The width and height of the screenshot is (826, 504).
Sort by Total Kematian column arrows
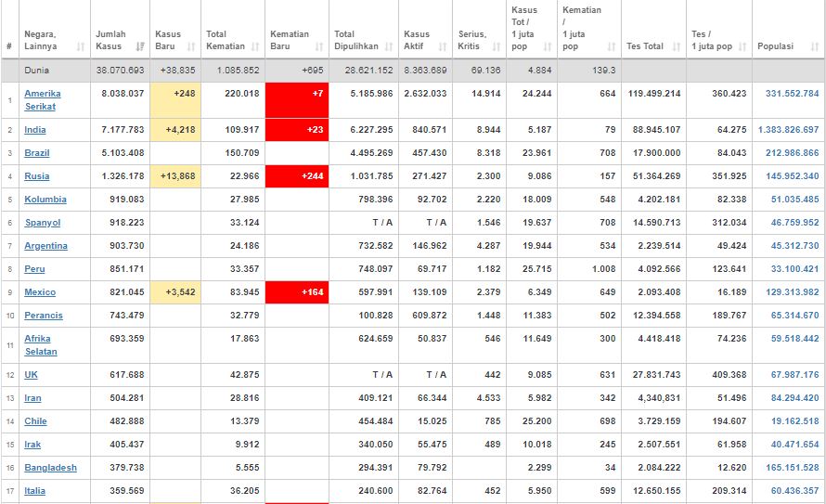click(255, 46)
